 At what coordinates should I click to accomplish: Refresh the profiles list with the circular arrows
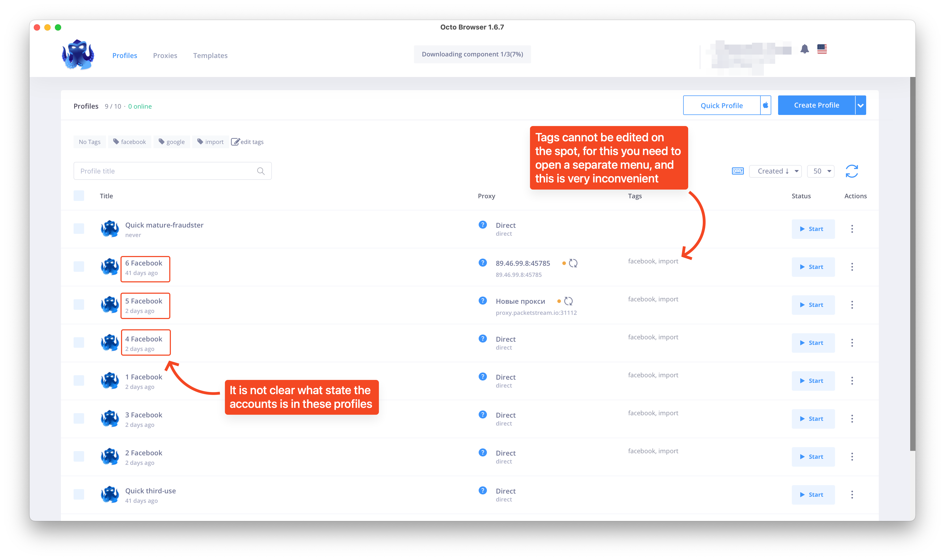pyautogui.click(x=852, y=171)
